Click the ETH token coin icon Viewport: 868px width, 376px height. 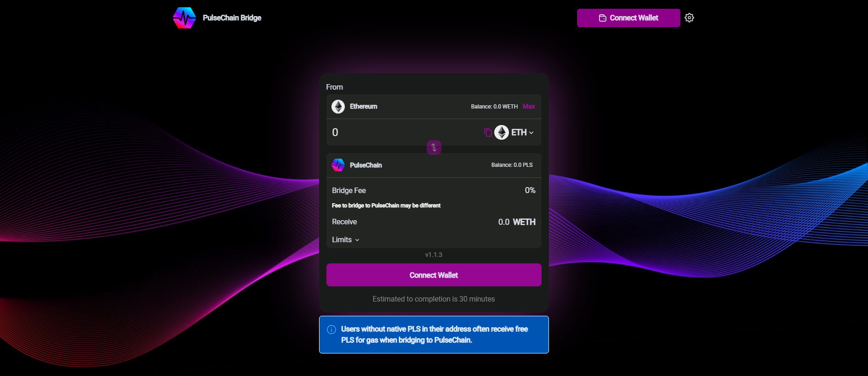[502, 132]
